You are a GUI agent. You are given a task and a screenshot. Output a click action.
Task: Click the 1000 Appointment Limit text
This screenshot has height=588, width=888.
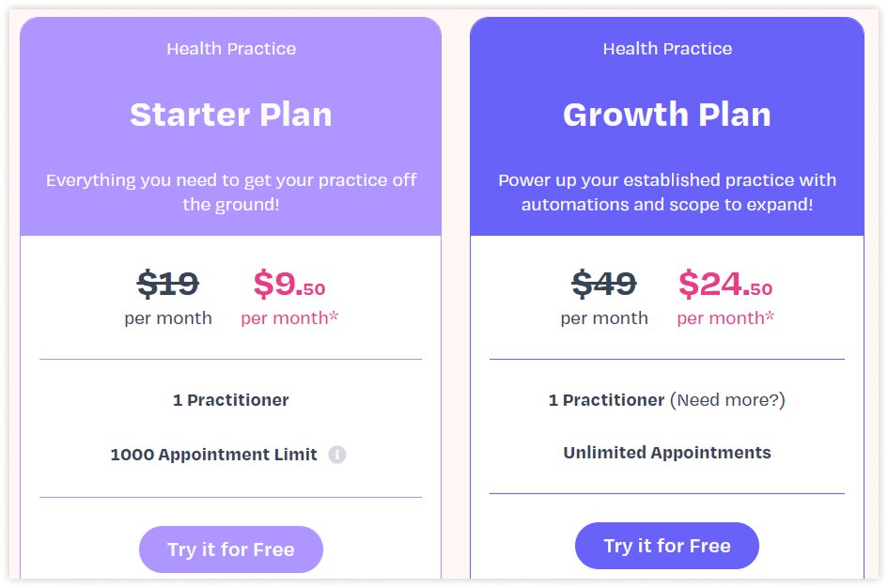[x=214, y=455]
